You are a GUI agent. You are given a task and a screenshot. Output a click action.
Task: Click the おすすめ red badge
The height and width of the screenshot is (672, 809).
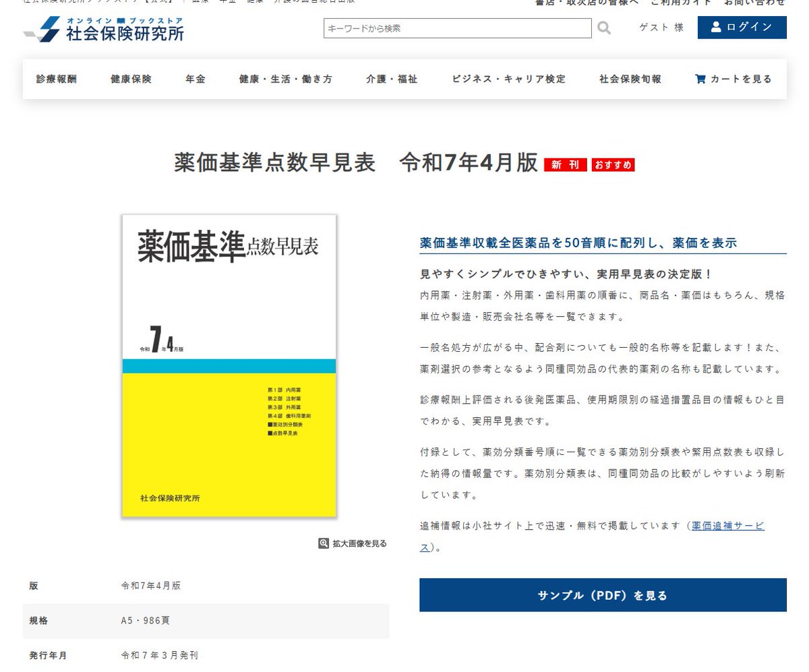[x=613, y=165]
